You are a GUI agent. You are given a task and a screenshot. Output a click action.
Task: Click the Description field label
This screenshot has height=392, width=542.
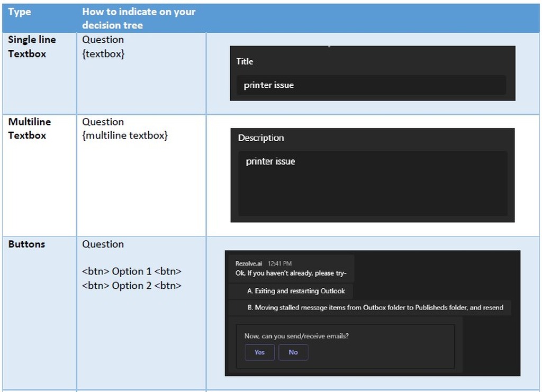(261, 138)
